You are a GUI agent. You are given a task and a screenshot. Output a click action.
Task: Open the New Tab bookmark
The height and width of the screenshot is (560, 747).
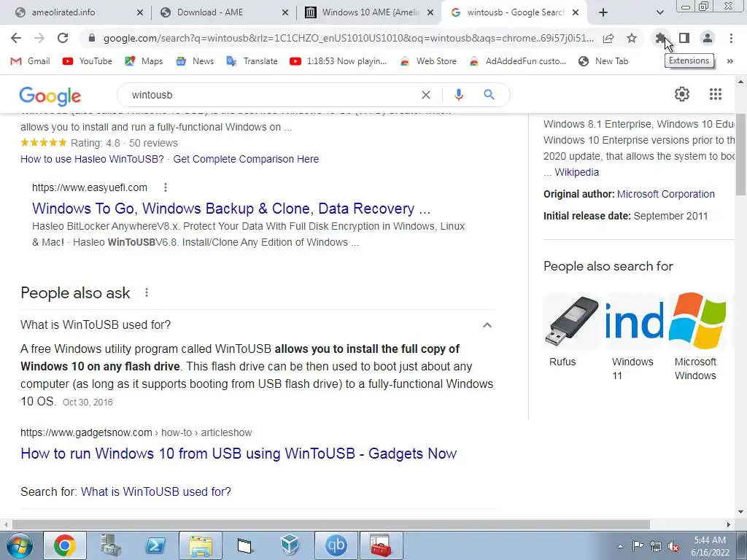point(603,61)
